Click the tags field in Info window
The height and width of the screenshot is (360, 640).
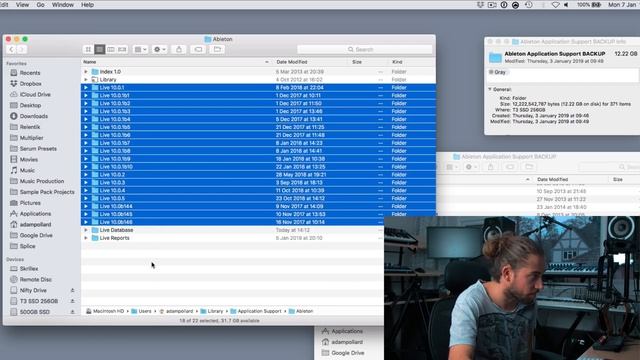(x=562, y=75)
